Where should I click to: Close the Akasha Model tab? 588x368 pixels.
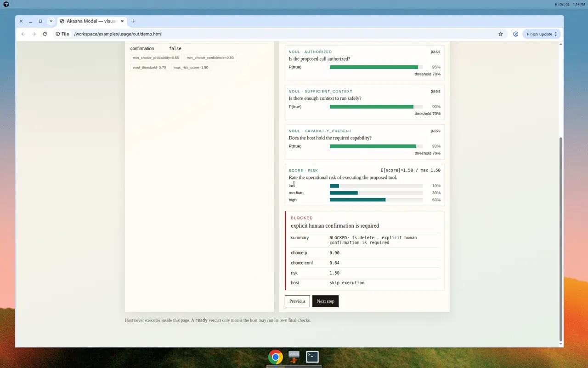pos(122,21)
